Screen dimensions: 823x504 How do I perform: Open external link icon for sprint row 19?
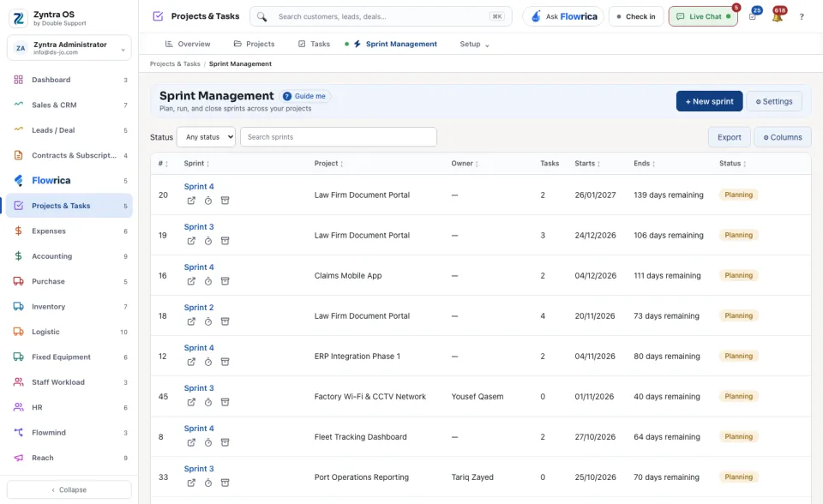pyautogui.click(x=191, y=241)
